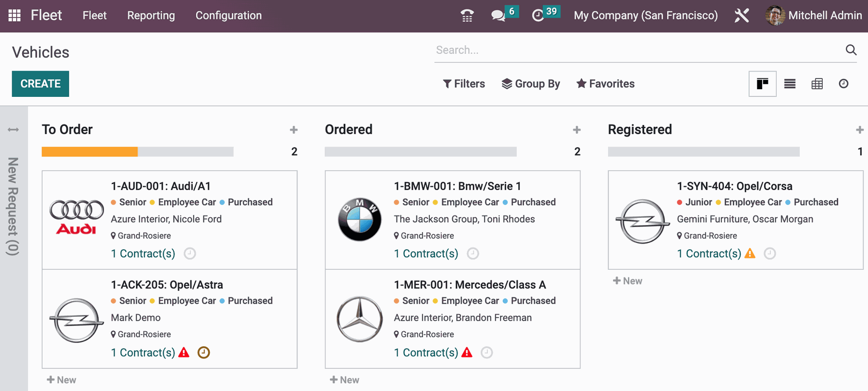Image resolution: width=868 pixels, height=391 pixels.
Task: Open the 1-ACK-205: Opel/Astra card title
Action: (167, 285)
